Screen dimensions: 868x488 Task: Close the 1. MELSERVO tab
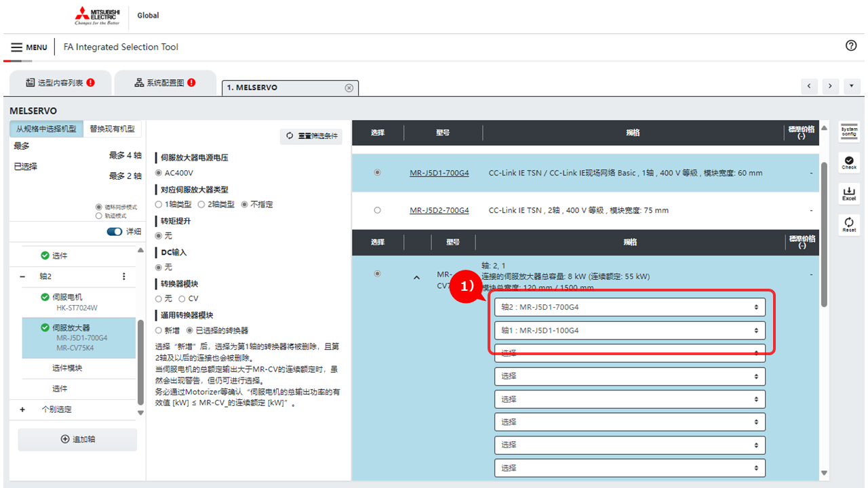349,88
